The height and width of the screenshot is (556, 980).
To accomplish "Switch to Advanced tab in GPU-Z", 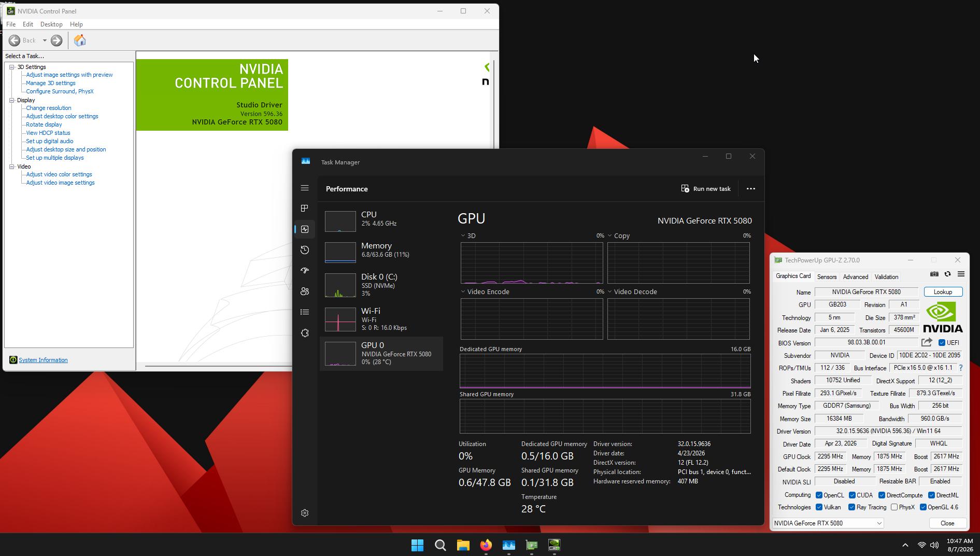I will pyautogui.click(x=855, y=277).
